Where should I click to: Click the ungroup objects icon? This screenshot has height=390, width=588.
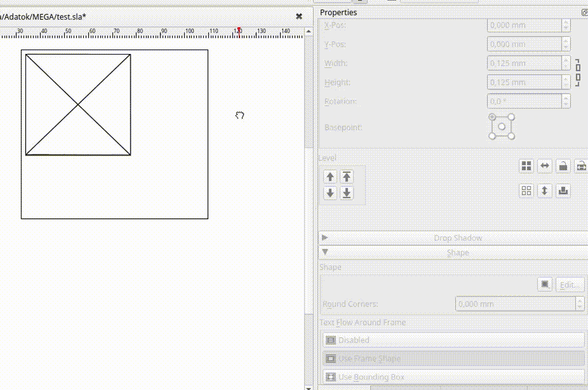(x=526, y=191)
